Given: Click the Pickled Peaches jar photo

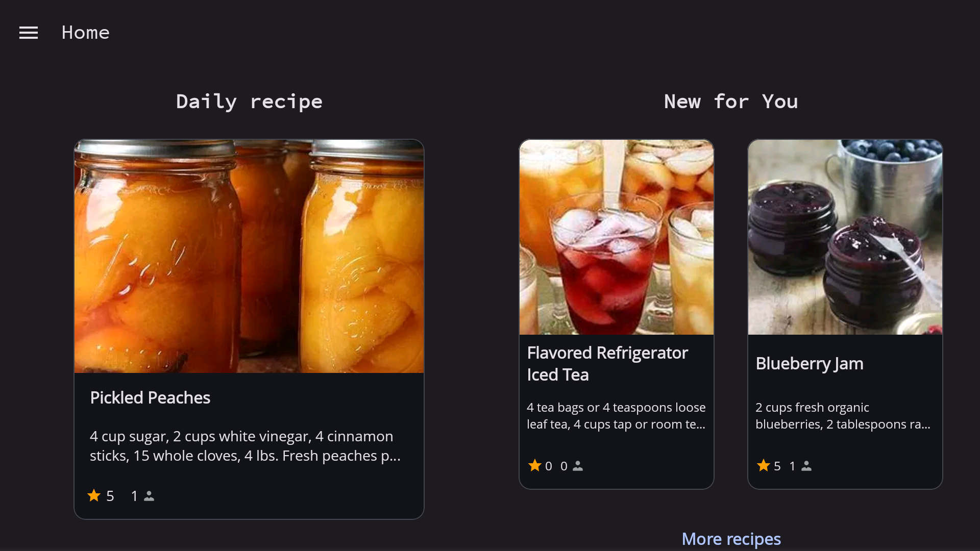Looking at the screenshot, I should [249, 256].
